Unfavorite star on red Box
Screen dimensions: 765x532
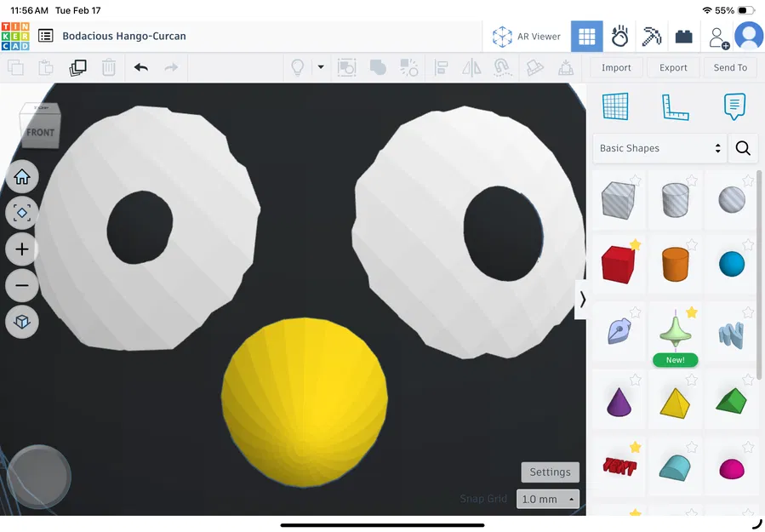(x=635, y=244)
